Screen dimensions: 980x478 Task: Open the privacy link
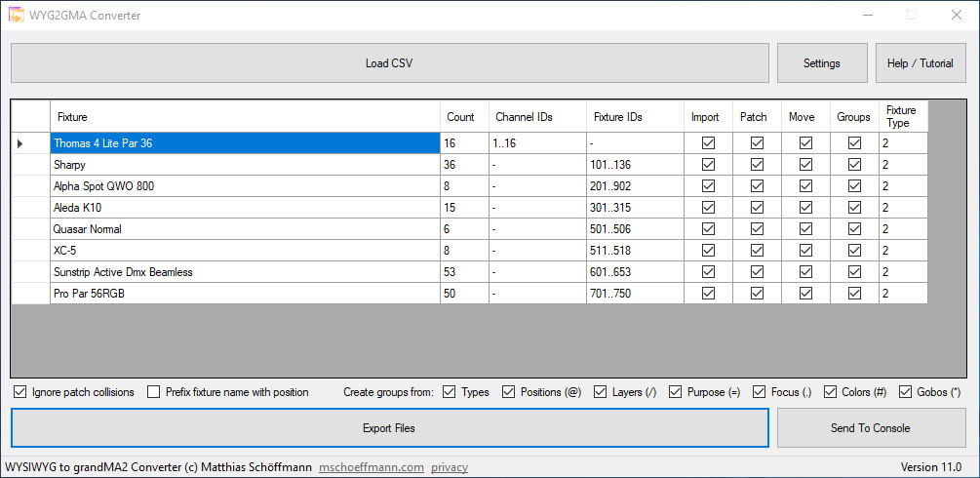pyautogui.click(x=449, y=467)
